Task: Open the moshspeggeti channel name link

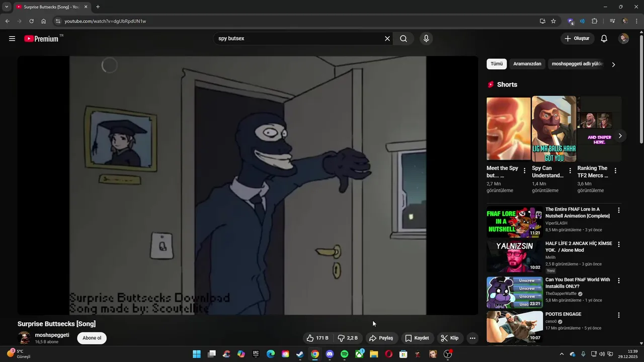Action: tap(52, 335)
